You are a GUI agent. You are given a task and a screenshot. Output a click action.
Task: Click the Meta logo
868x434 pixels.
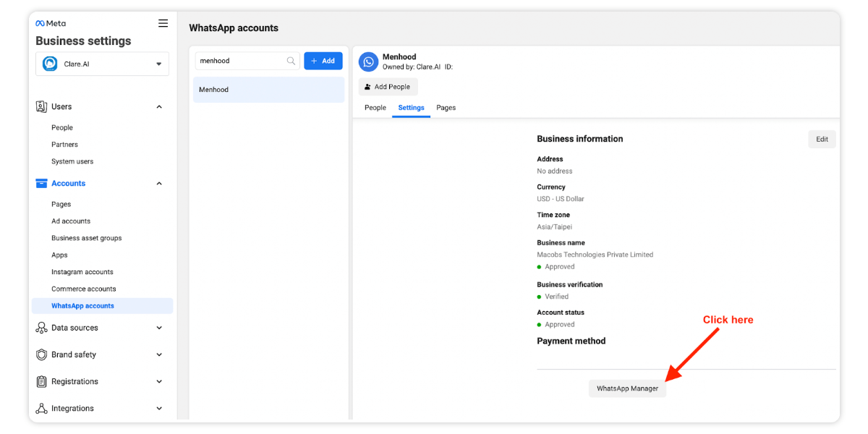[51, 23]
